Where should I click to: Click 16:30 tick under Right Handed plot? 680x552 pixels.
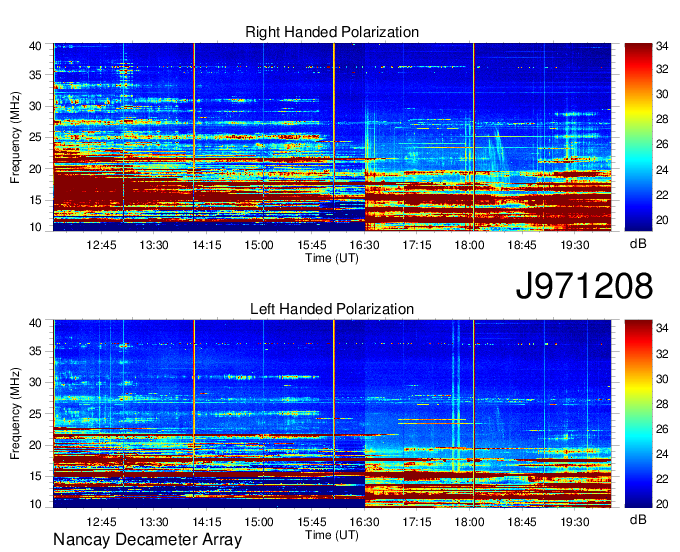point(364,245)
